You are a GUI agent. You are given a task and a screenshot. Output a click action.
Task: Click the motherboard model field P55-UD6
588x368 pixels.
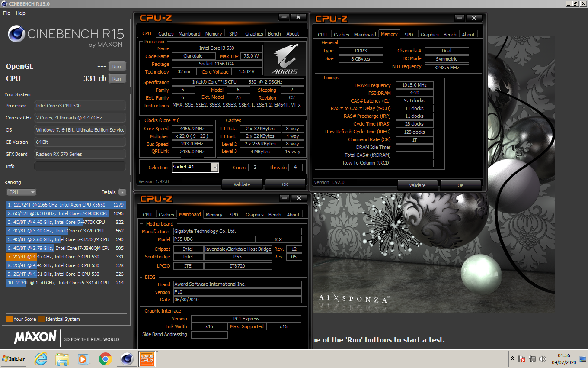pos(214,239)
